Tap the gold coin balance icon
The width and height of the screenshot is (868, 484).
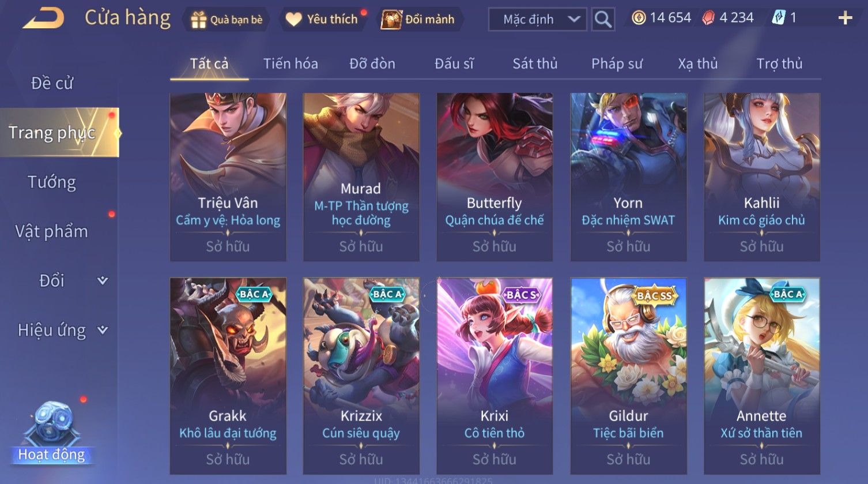tap(639, 18)
